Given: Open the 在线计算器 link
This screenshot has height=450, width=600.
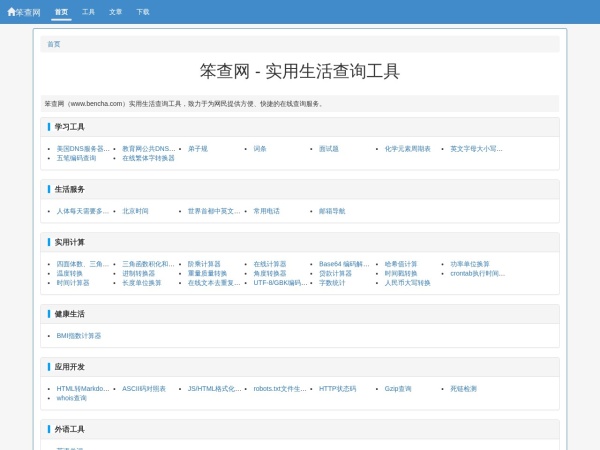Looking at the screenshot, I should click(270, 264).
